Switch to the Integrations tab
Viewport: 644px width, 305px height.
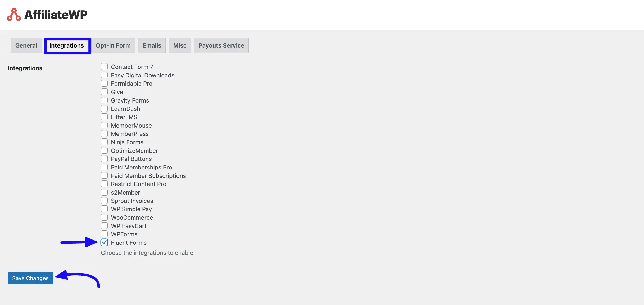(x=67, y=45)
